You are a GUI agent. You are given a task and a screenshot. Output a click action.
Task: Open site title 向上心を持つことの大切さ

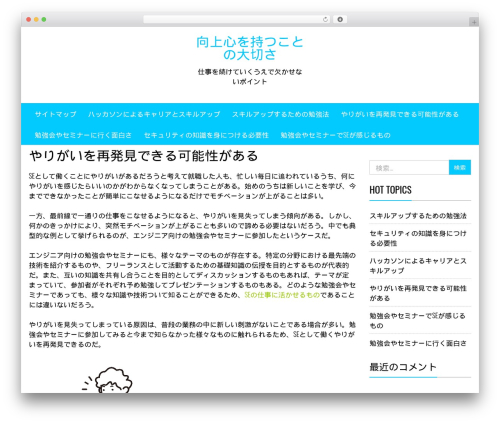pos(250,48)
